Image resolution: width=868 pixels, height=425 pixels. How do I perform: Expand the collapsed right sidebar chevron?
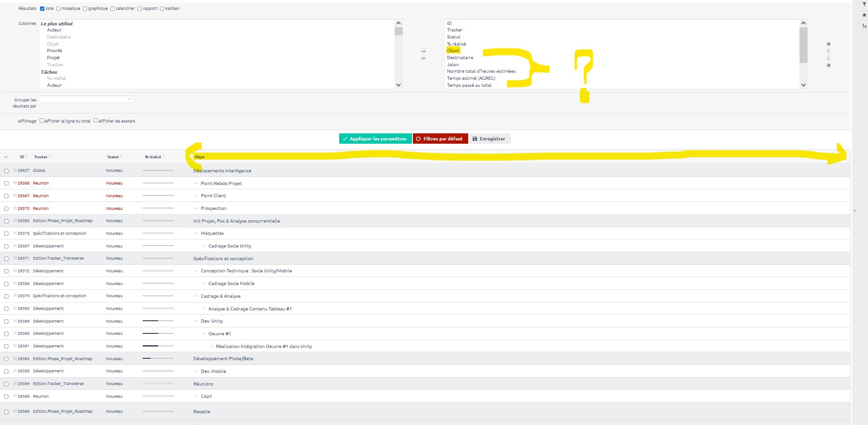pos(855,211)
